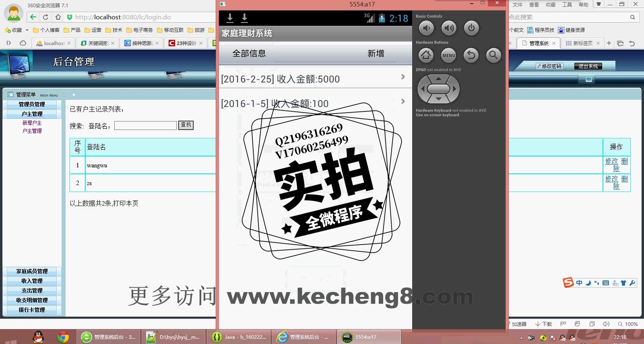This screenshot has height=344, width=644.
Task: Open the 户主管理 sub-link
Action: [x=32, y=131]
